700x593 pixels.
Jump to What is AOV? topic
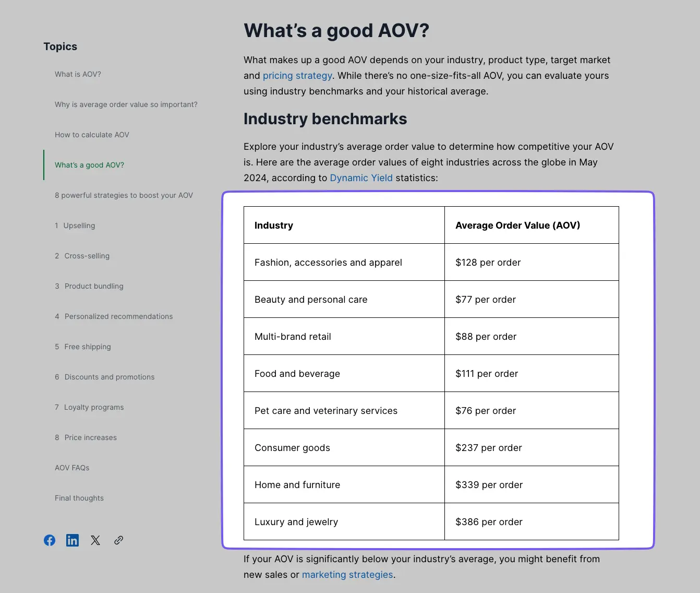click(x=78, y=74)
